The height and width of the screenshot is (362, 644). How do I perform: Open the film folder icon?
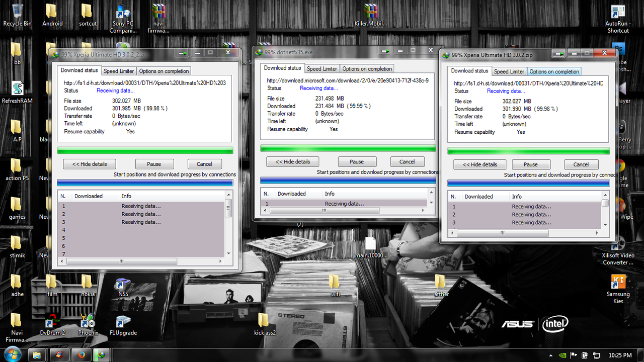[52, 286]
